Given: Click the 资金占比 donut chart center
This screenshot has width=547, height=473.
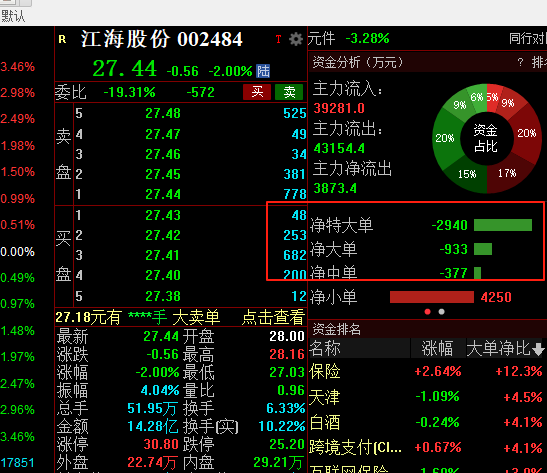Looking at the screenshot, I should [486, 138].
